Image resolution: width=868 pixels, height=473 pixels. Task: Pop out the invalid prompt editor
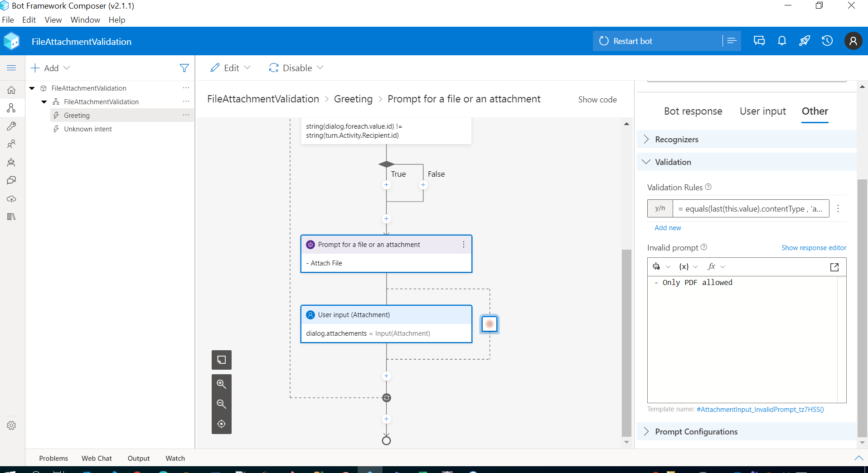834,267
